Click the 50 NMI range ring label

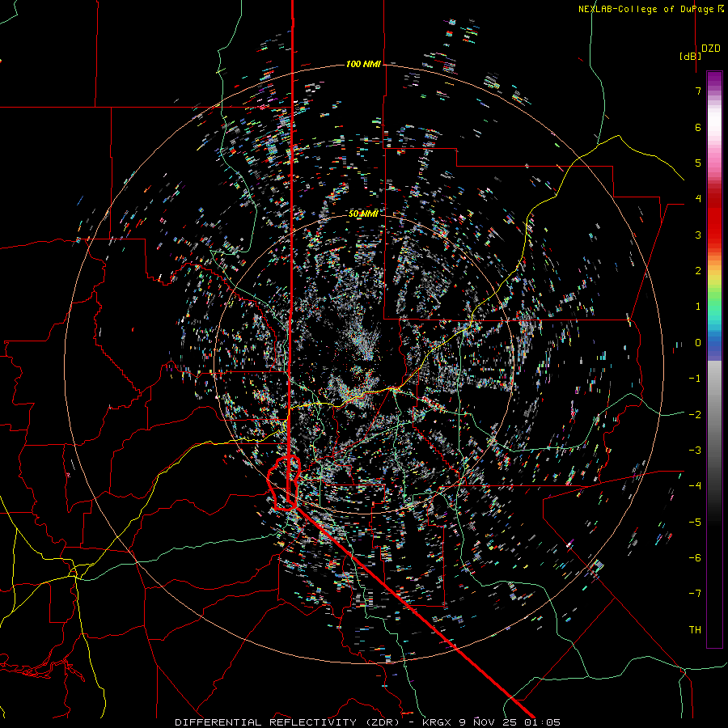[x=363, y=214]
